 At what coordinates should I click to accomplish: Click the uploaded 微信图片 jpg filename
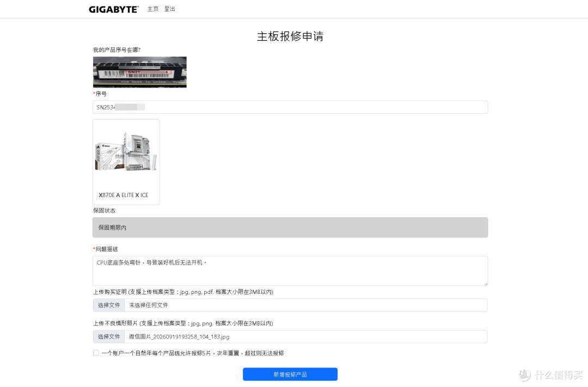coord(179,337)
